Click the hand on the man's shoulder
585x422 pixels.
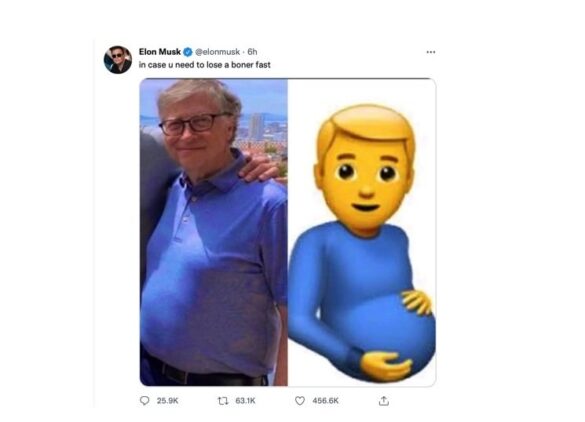[260, 168]
